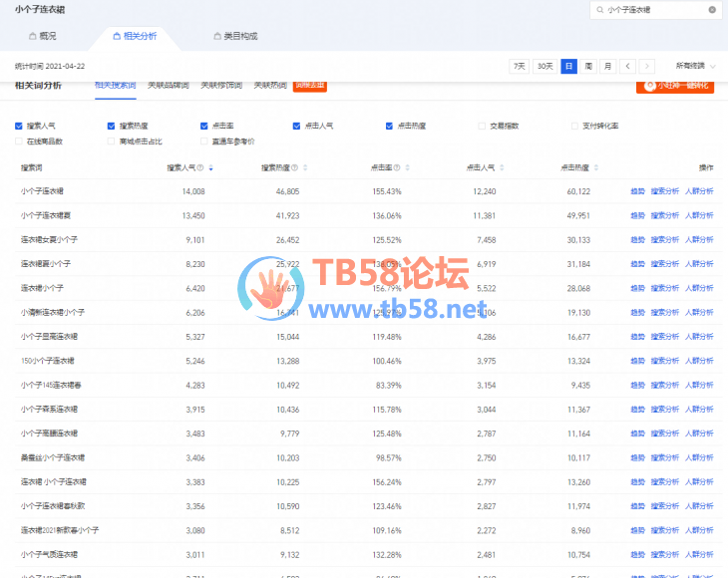Enable the 交易指数 checkbox
The height and width of the screenshot is (578, 728).
coord(482,126)
